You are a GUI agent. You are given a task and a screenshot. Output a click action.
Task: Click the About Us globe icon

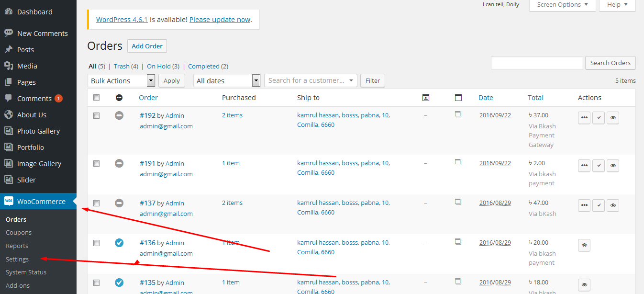coord(9,115)
